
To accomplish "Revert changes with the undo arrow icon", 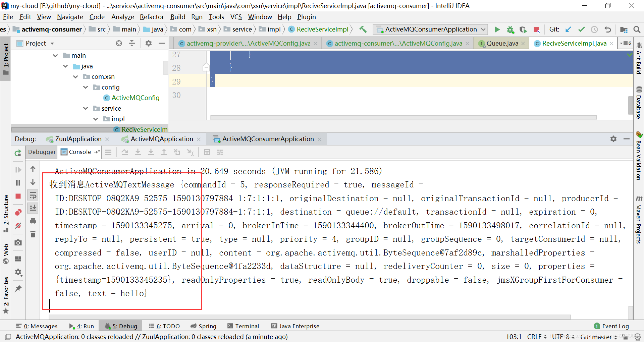I will pos(607,30).
